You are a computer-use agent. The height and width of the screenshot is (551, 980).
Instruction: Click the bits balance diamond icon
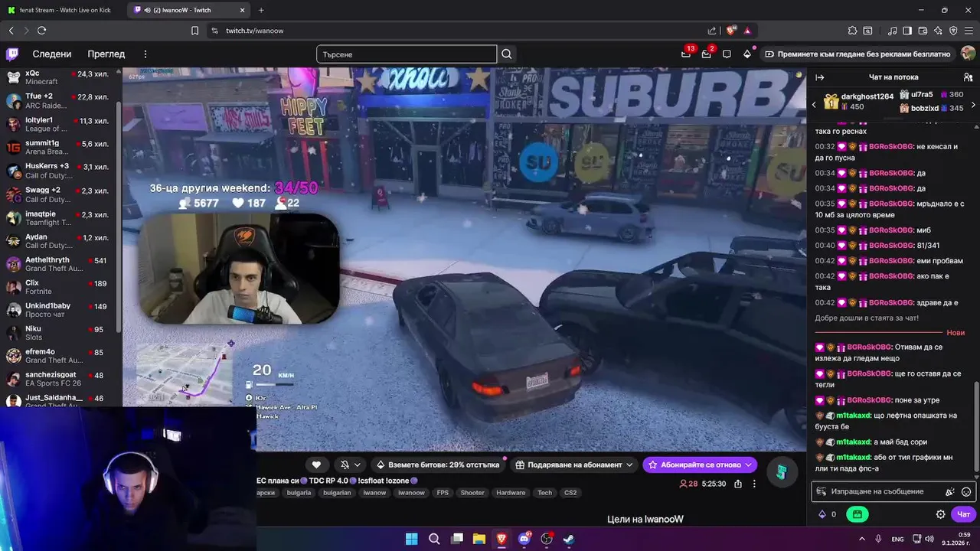(x=822, y=514)
